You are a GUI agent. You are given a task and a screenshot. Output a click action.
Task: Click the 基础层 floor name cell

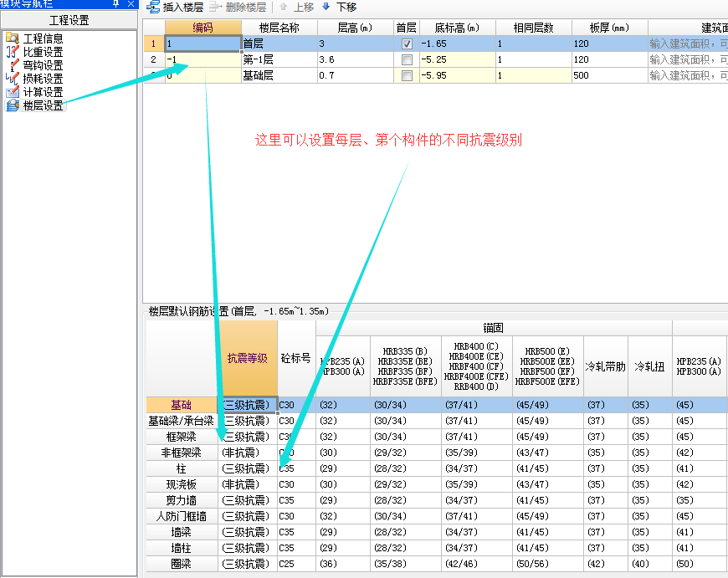[279, 75]
